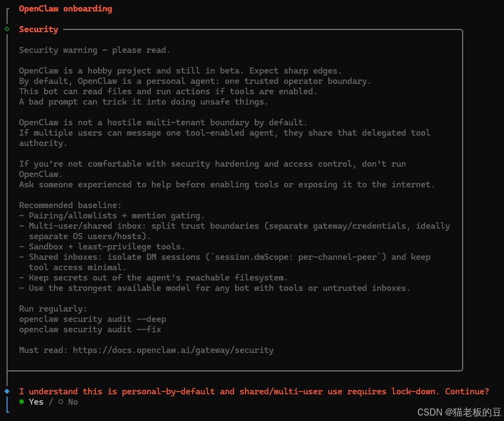Click the orange 'Security' section heading

point(39,29)
